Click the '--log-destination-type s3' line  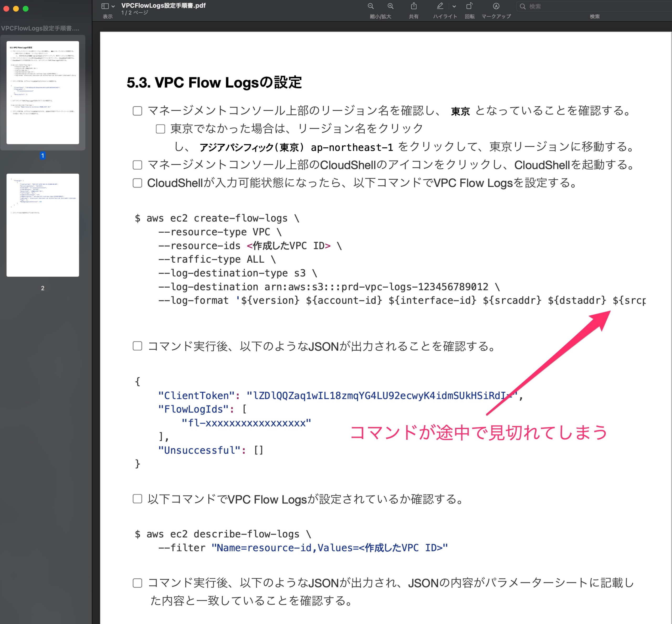tap(238, 273)
